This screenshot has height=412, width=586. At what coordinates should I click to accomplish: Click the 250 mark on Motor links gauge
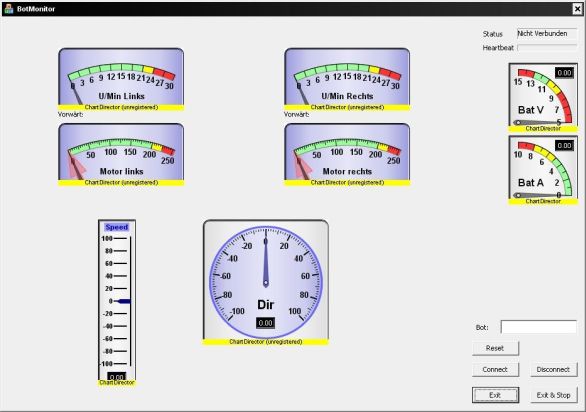coord(167,161)
